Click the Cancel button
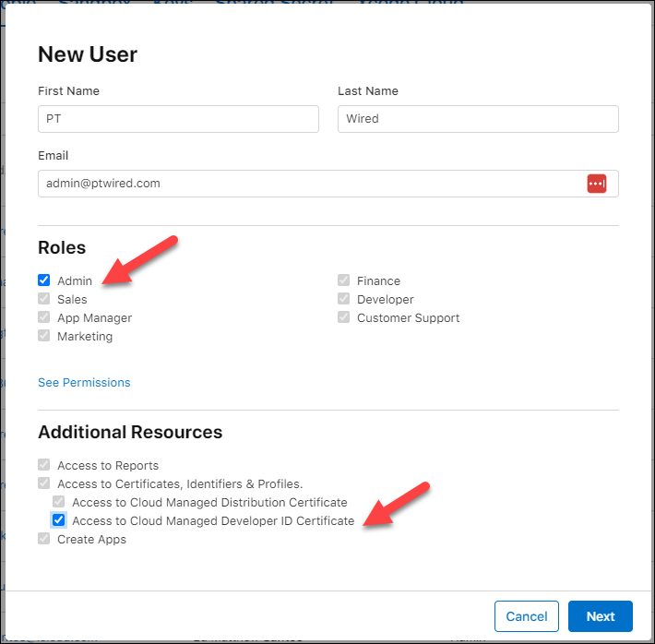655x644 pixels. (527, 616)
